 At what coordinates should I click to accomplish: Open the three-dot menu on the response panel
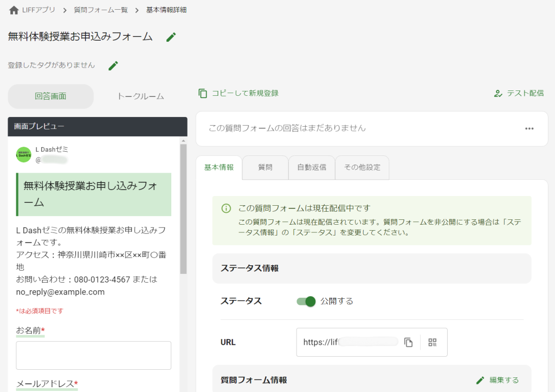(x=530, y=128)
